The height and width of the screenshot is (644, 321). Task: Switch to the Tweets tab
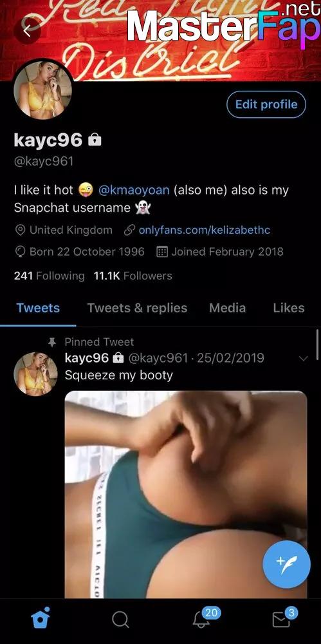pos(38,308)
